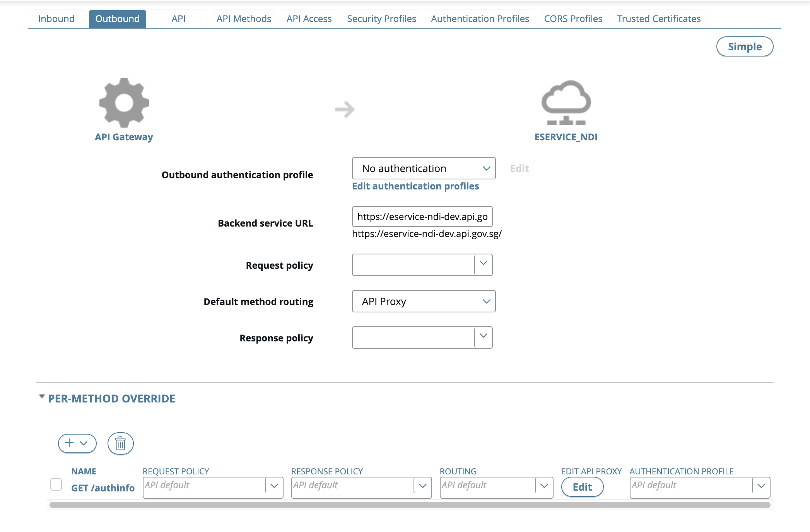Viewport: 810px width, 532px height.
Task: Click the AUTHENTICATION PROFILE column header
Action: point(682,471)
